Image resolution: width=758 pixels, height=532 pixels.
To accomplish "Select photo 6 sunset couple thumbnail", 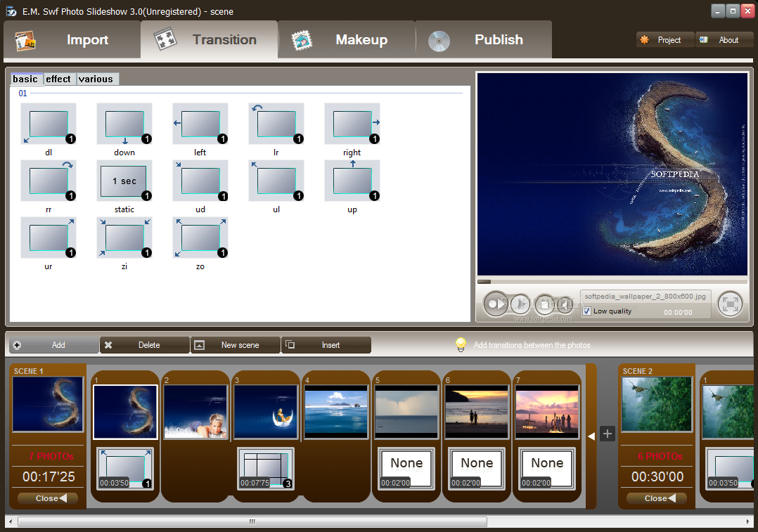I will pyautogui.click(x=477, y=412).
